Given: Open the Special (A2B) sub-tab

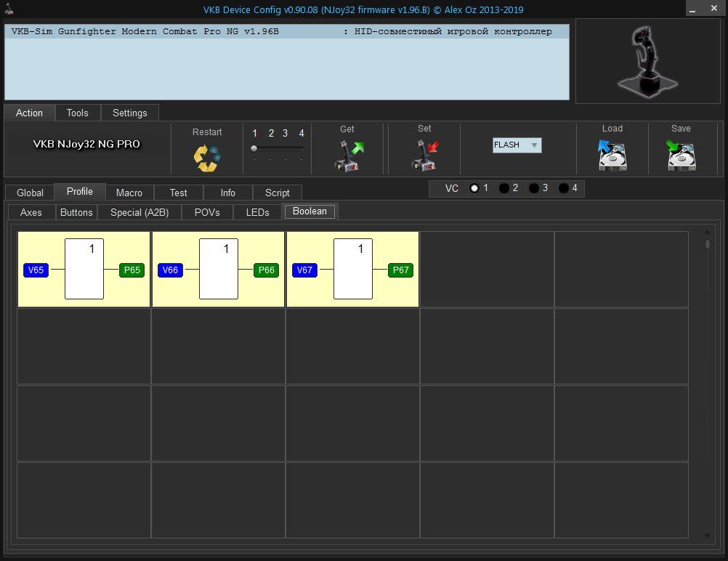Looking at the screenshot, I should click(x=139, y=212).
